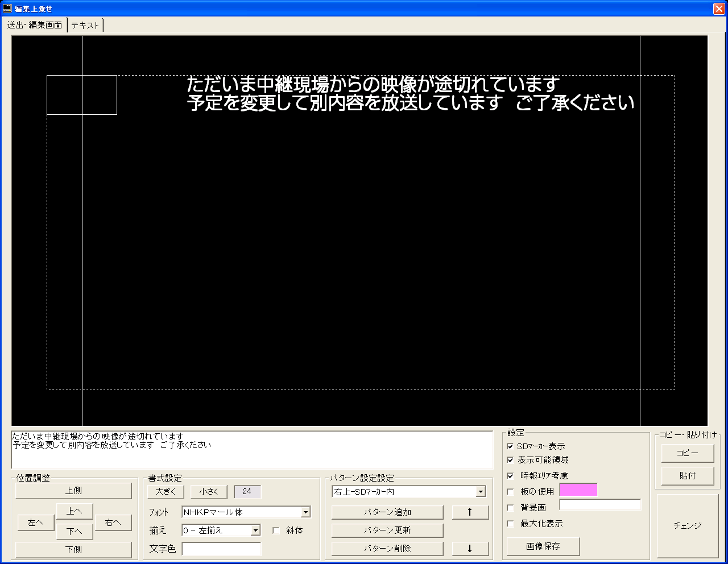The image size is (728, 564).
Task: Toggle the 斜体 italic checkbox
Action: pos(276,530)
